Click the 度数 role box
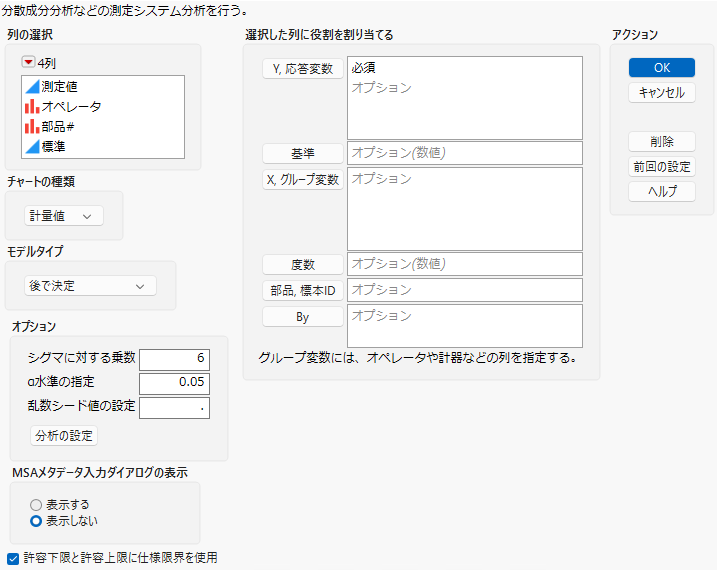717x570 pixels. (465, 264)
